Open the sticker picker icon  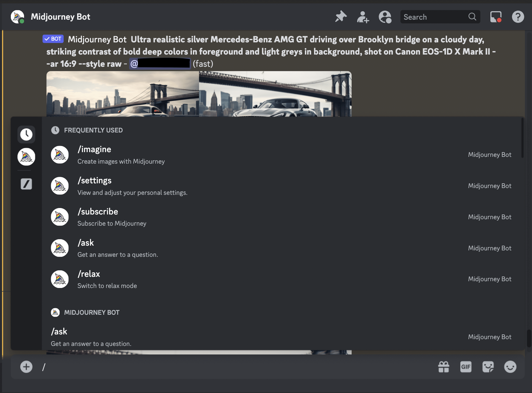point(488,367)
